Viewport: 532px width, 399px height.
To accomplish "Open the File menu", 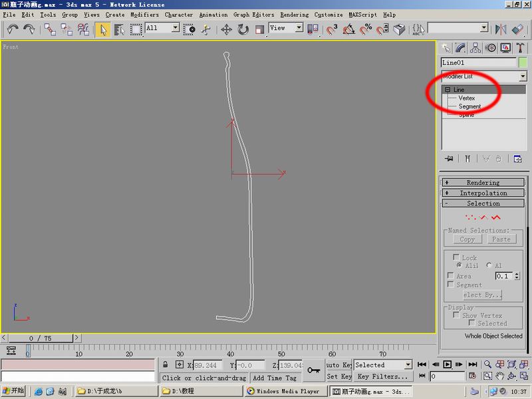I will [x=9, y=15].
